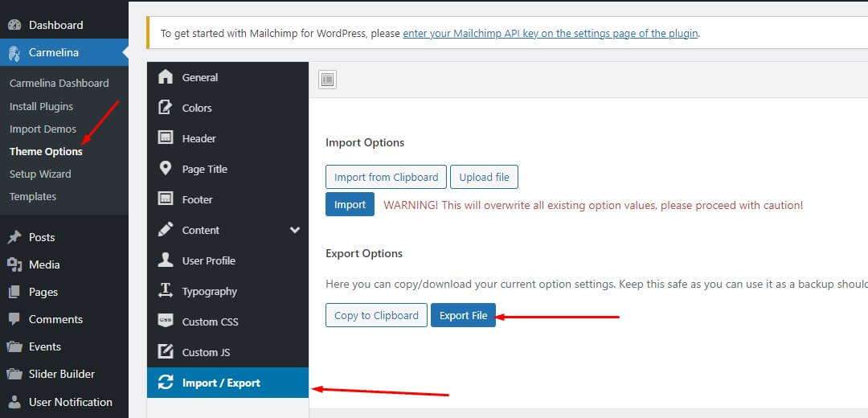
Task: Follow the Mailchimp API key settings link
Action: pyautogui.click(x=550, y=34)
